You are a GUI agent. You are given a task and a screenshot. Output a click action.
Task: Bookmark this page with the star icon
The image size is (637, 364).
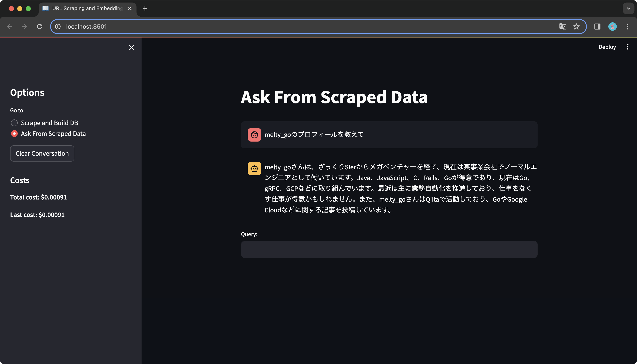tap(576, 27)
